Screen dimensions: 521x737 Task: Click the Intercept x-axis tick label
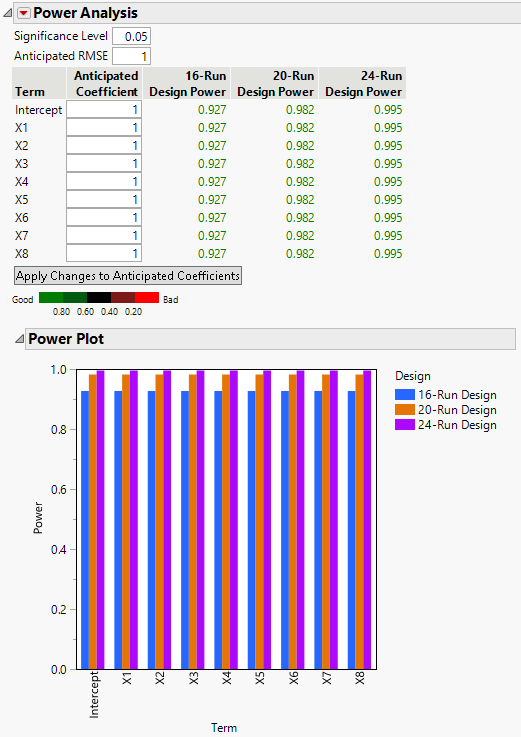[x=94, y=695]
